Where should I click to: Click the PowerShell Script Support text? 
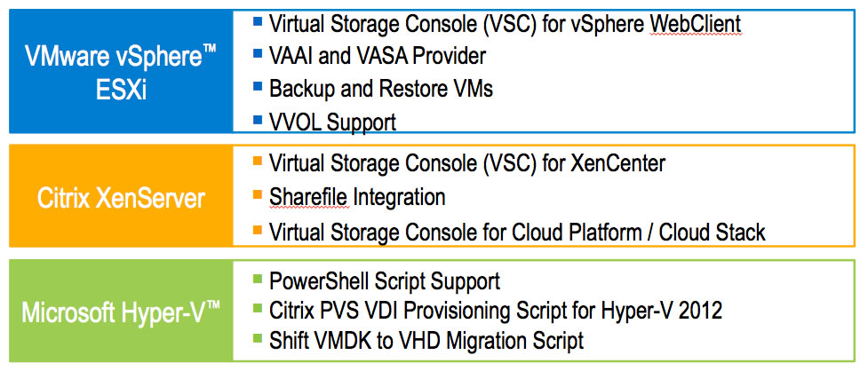click(x=385, y=282)
